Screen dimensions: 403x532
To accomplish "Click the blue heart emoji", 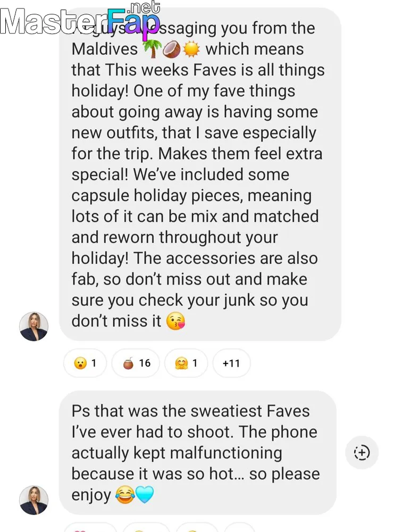I will (145, 495).
